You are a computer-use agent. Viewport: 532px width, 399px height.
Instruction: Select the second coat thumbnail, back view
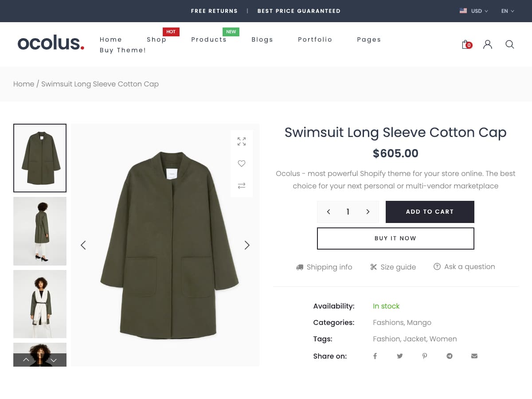[x=40, y=231]
